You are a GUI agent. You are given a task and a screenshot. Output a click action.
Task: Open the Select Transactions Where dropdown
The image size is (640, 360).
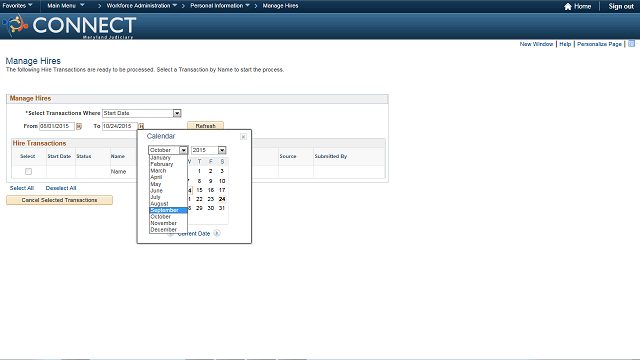click(x=142, y=113)
